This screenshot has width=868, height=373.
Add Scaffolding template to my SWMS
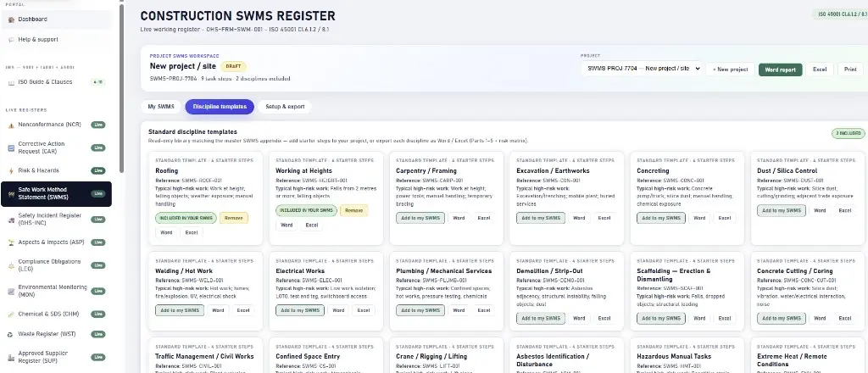(661, 318)
